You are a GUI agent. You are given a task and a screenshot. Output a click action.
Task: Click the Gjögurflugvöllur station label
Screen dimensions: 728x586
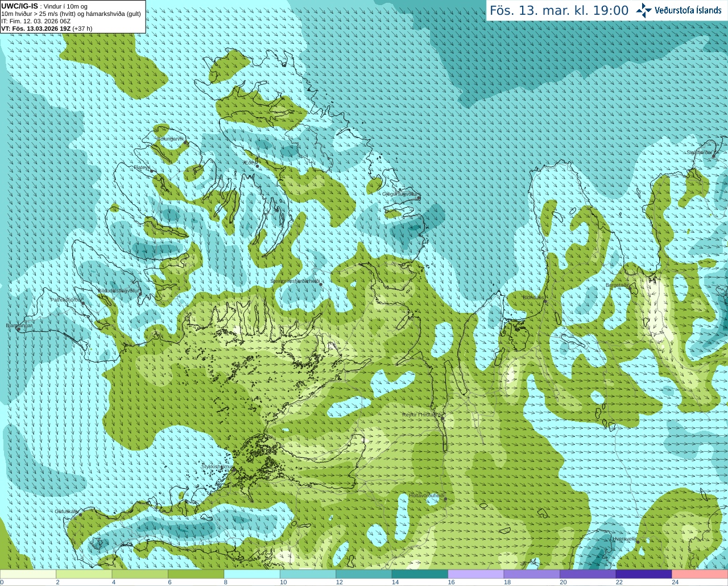point(400,194)
